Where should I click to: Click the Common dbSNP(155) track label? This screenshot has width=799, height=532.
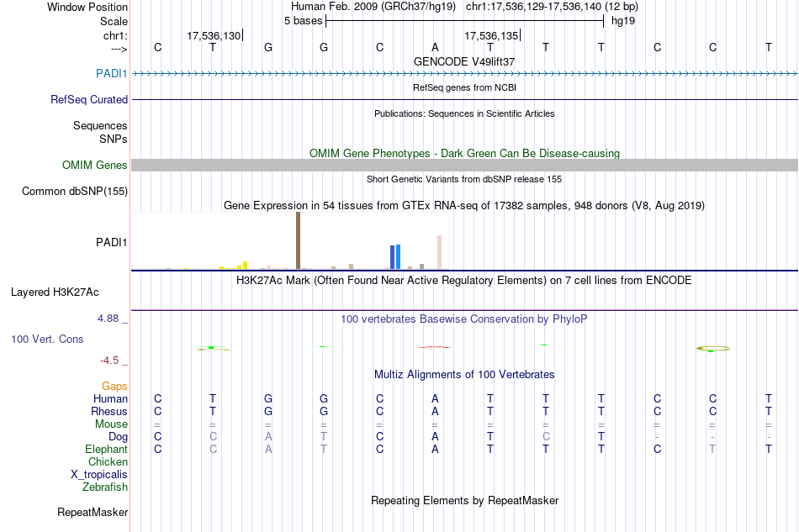point(74,192)
